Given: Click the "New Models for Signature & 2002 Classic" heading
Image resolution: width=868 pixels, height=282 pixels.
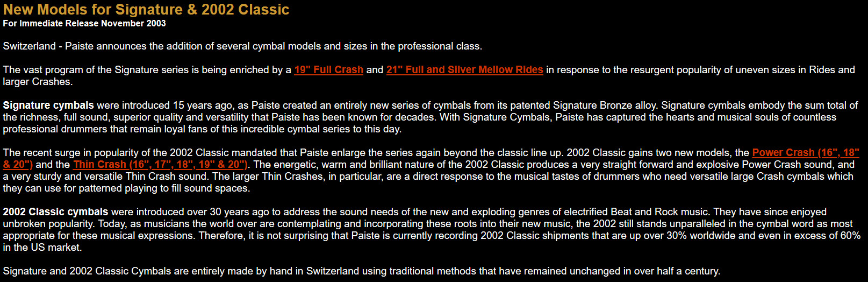Looking at the screenshot, I should pyautogui.click(x=146, y=10).
